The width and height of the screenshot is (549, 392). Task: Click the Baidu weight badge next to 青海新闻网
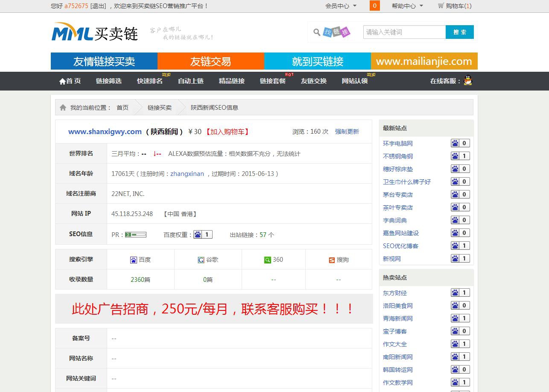click(460, 318)
